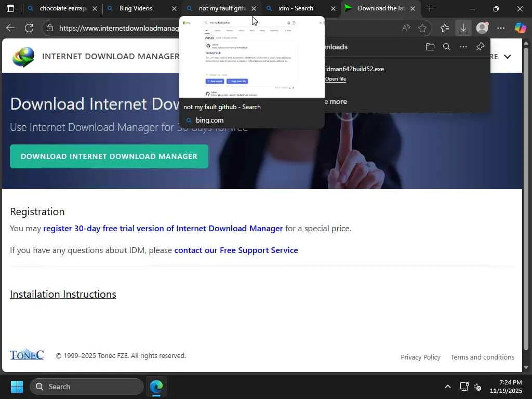Switch to idm - Search tab
The height and width of the screenshot is (399, 532).
tap(296, 8)
